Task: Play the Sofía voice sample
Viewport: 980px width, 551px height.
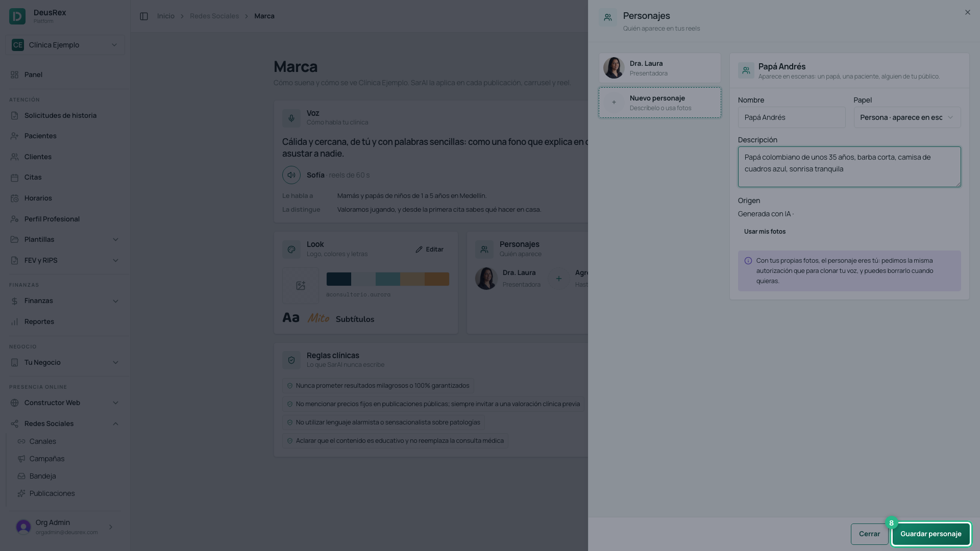Action: 291,175
